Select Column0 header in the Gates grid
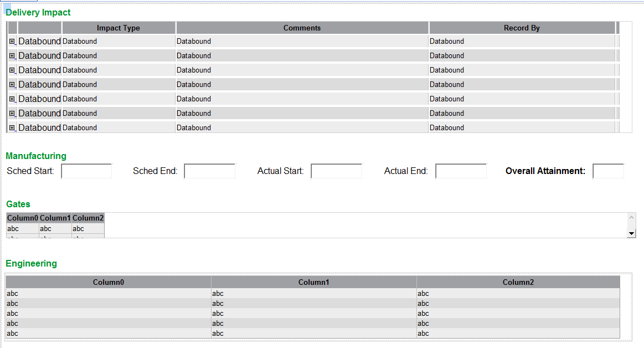Viewport: 644px width, 348px height. [23, 218]
